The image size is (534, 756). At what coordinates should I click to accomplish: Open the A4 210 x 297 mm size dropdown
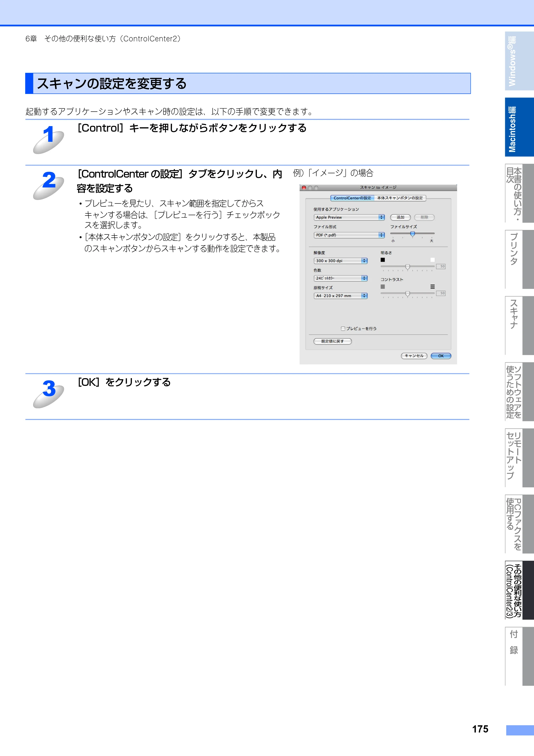click(x=340, y=296)
